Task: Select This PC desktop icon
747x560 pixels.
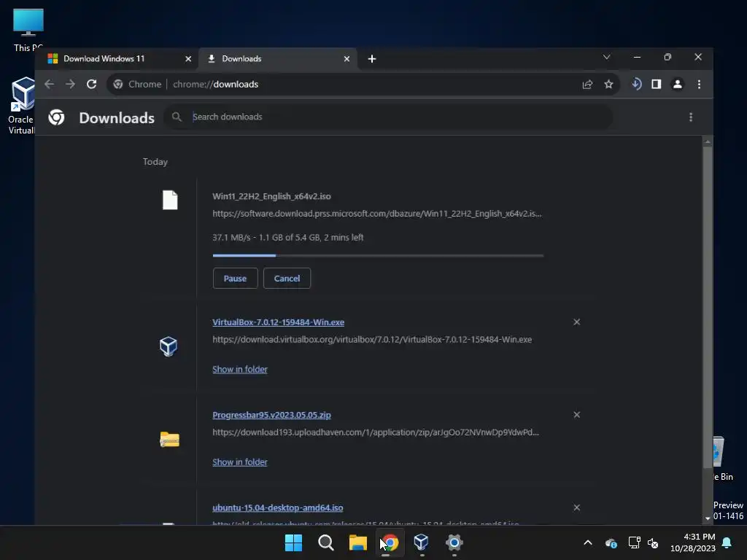Action: point(28,30)
